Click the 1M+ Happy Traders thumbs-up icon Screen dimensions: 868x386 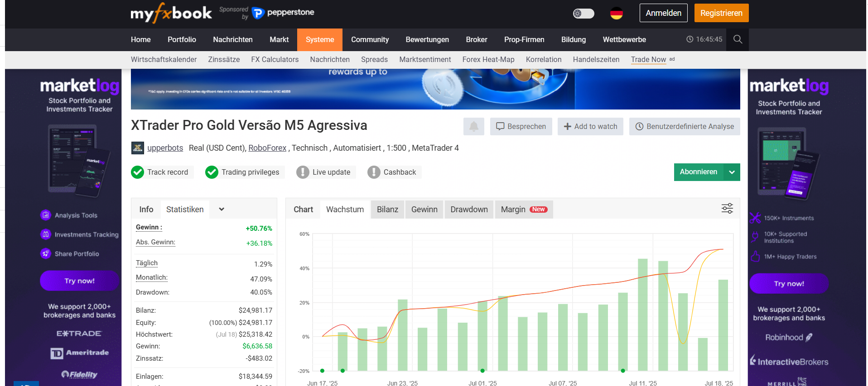755,256
